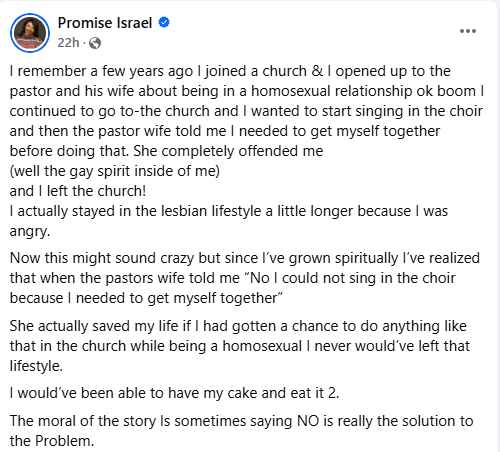The height and width of the screenshot is (452, 500).
Task: Open the three-dot post options menu
Action: [x=468, y=31]
